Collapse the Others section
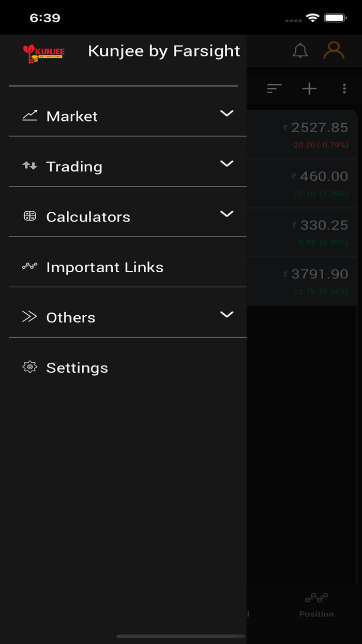The image size is (362, 644). pyautogui.click(x=227, y=314)
